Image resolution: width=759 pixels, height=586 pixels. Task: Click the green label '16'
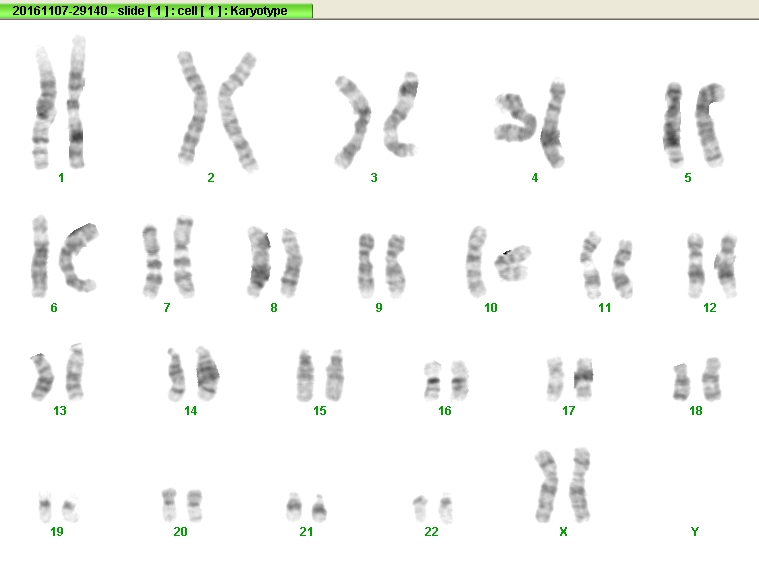point(444,410)
